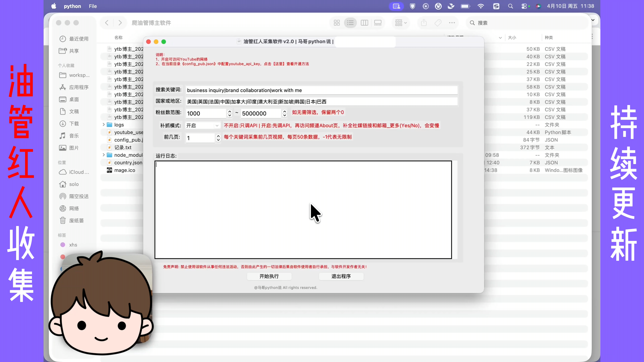Click the shield icon in menu bar
Screen dimensions: 644x362
[413, 6]
